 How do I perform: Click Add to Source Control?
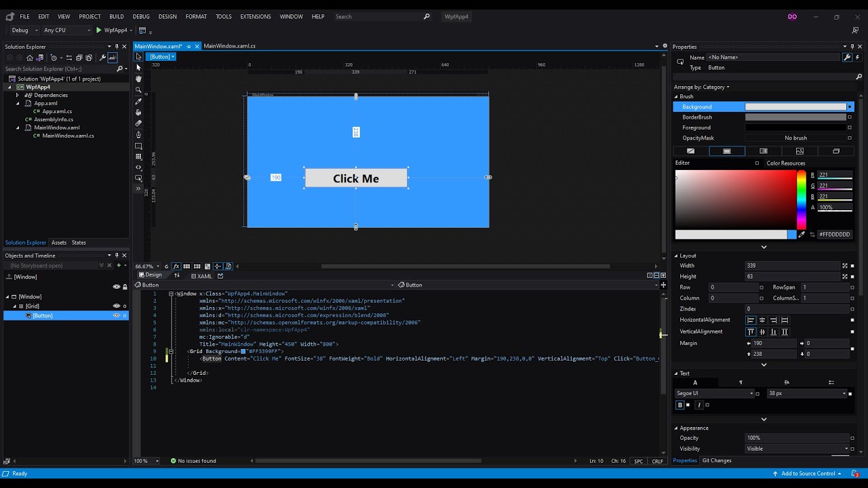(x=804, y=474)
